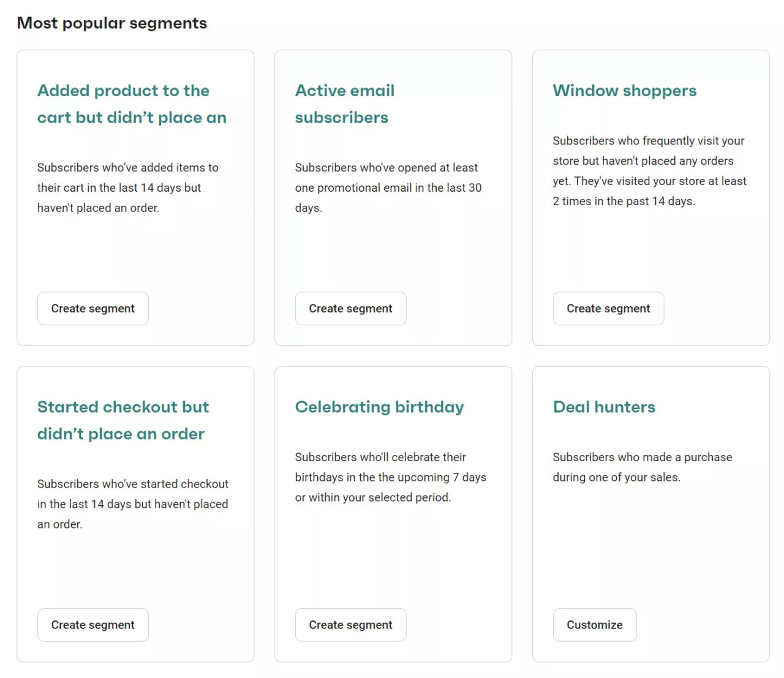Viewport: 784px width, 678px height.
Task: Click the Most popular segments heading
Action: coord(112,23)
